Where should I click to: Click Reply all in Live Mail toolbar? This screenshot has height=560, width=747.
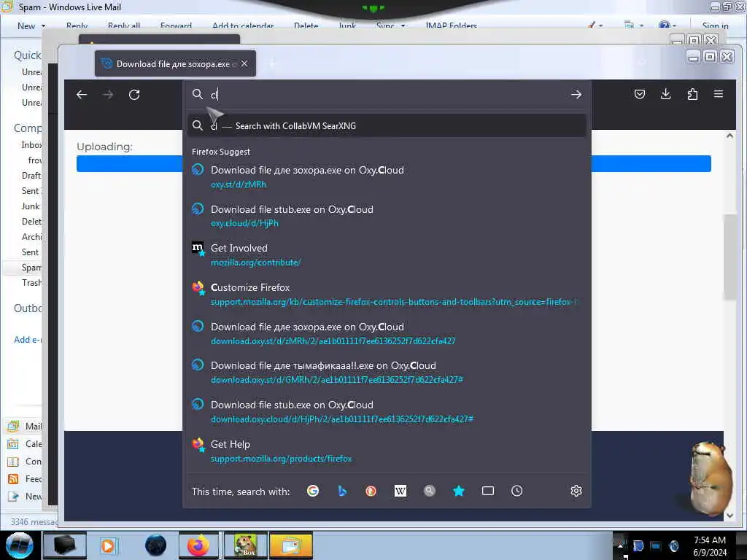point(124,26)
